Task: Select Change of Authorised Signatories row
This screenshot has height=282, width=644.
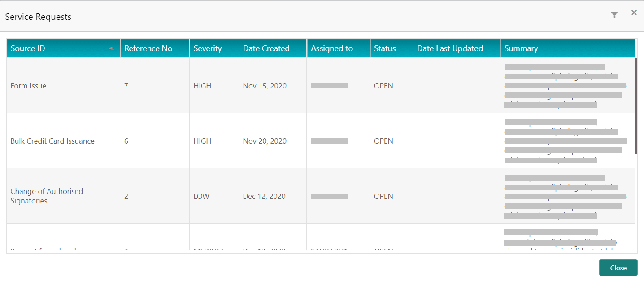Action: 47,196
